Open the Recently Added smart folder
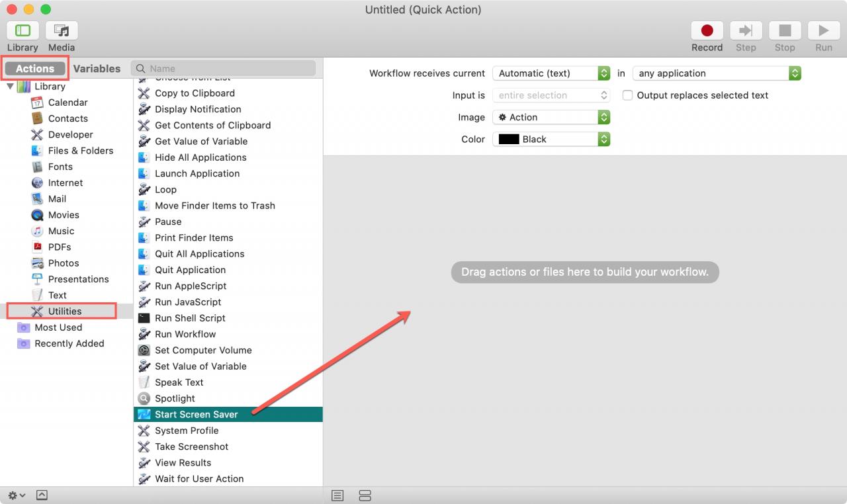The image size is (847, 504). pyautogui.click(x=69, y=343)
